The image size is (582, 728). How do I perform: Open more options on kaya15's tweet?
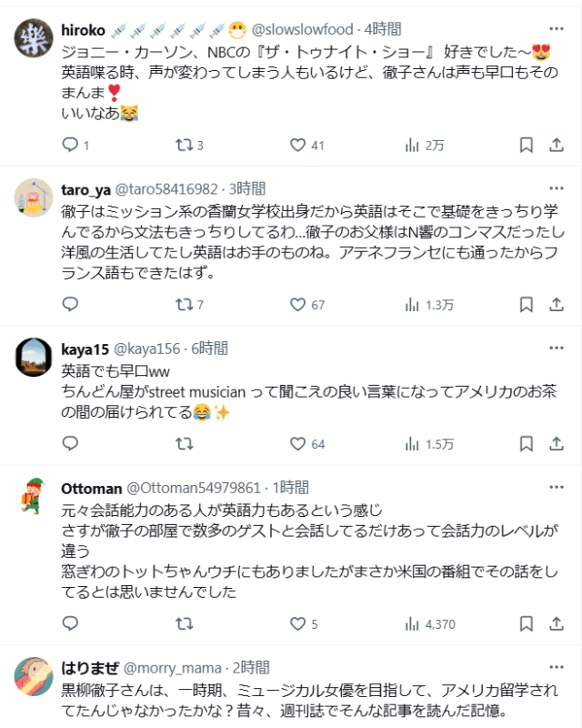(554, 348)
